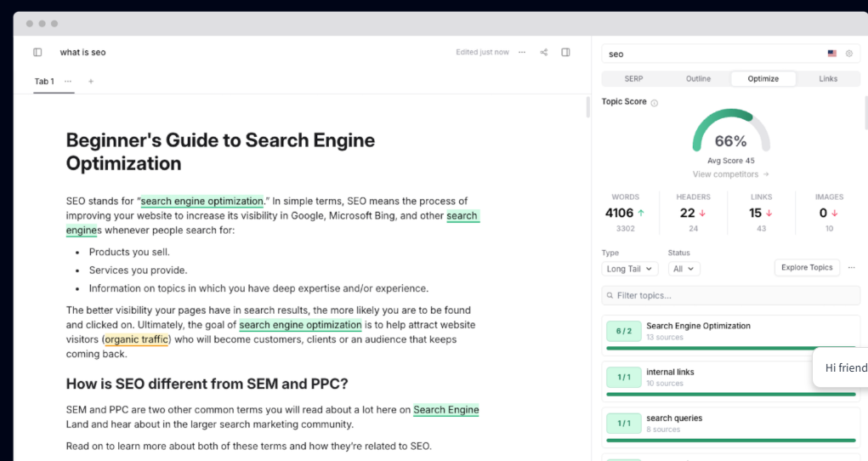Click the LINKS 15 stat

tap(761, 213)
